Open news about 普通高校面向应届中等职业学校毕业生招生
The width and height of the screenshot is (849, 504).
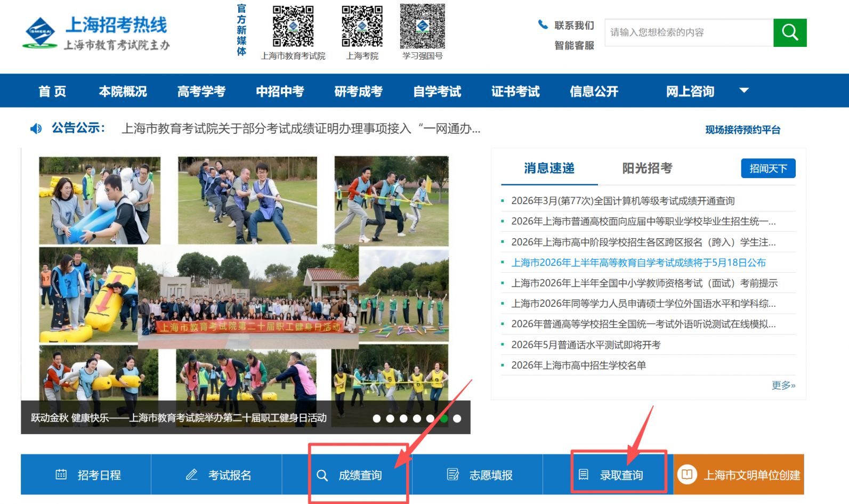click(643, 221)
